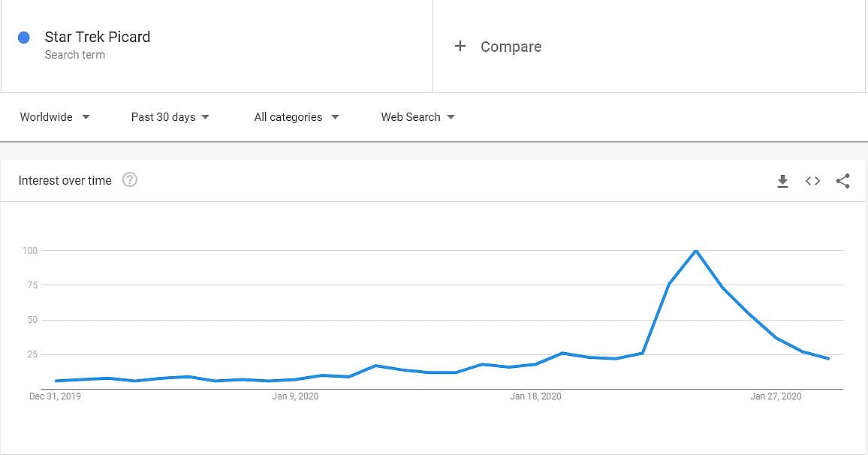
Task: Open the All categories dropdown
Action: click(297, 117)
